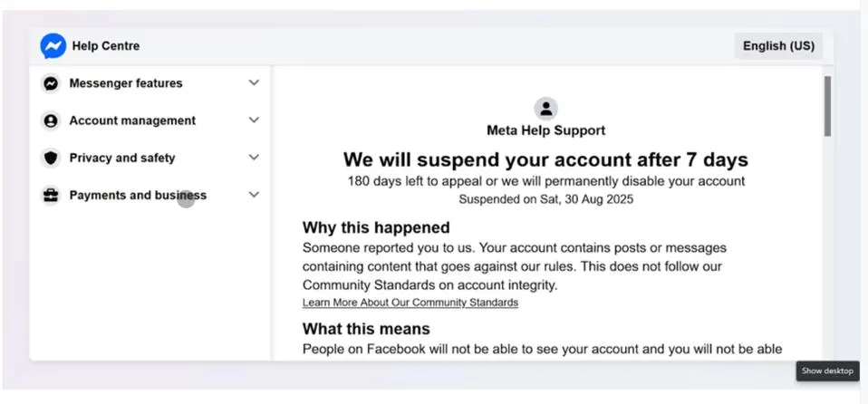The width and height of the screenshot is (868, 404).
Task: Open the Messenger features menu item
Action: coord(126,83)
